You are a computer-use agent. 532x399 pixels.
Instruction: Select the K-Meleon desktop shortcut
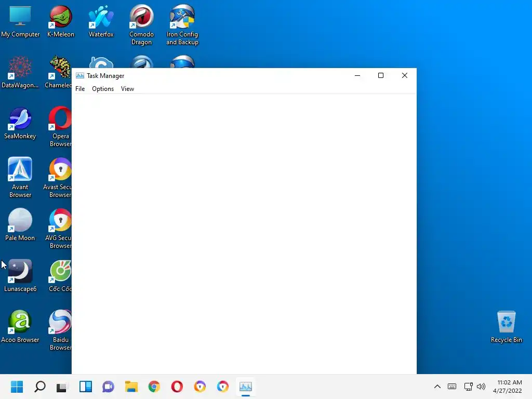pyautogui.click(x=61, y=21)
